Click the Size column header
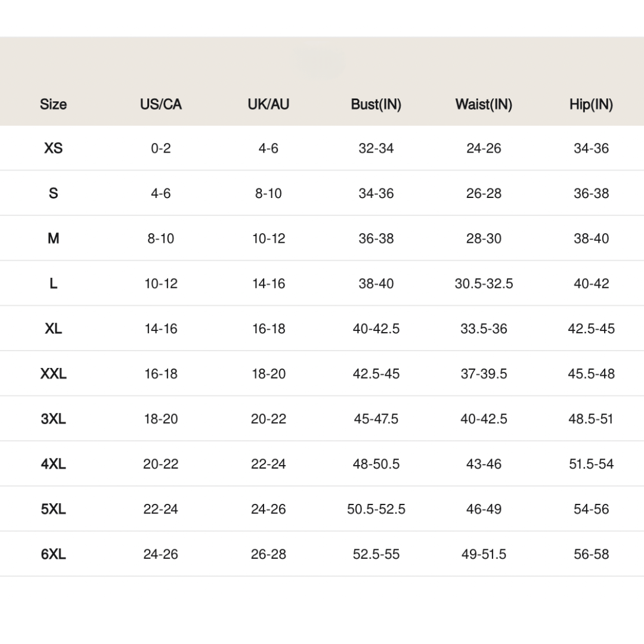 53,104
